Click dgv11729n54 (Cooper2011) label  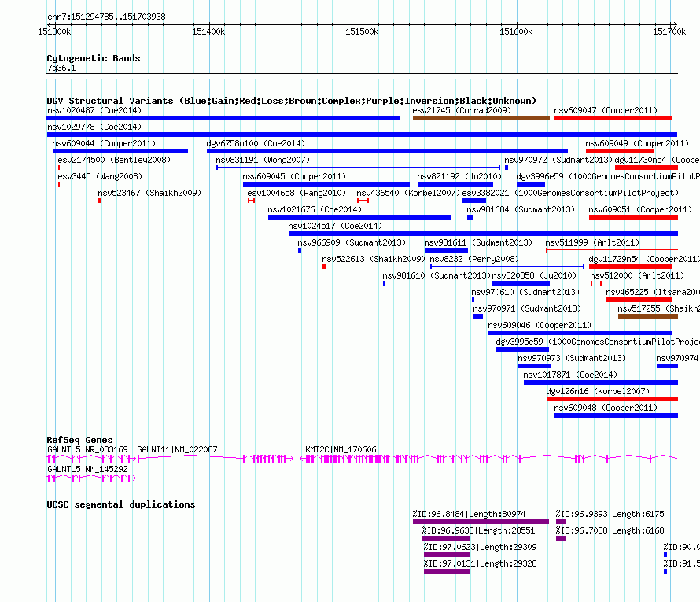[x=643, y=259]
